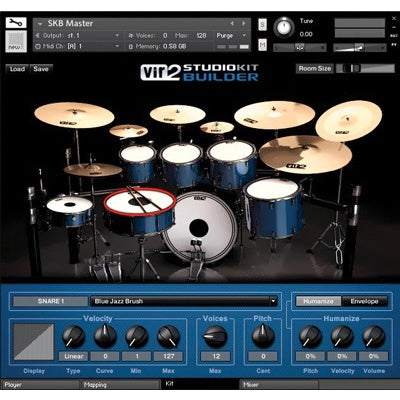
Task: Toggle the S solo button
Action: click(263, 24)
